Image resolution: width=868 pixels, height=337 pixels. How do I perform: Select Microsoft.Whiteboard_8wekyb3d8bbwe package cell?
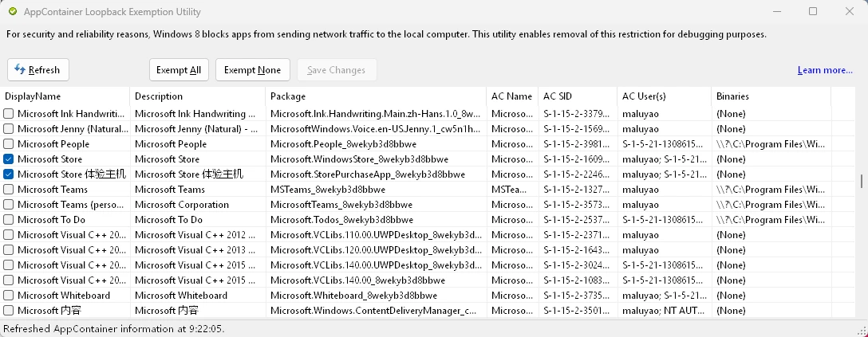tap(376, 296)
